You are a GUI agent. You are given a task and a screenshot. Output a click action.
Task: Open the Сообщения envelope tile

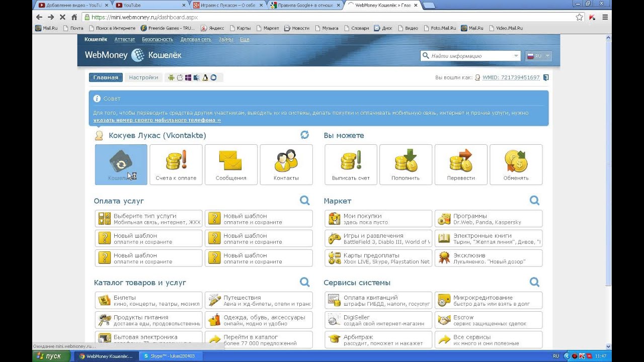(x=231, y=164)
